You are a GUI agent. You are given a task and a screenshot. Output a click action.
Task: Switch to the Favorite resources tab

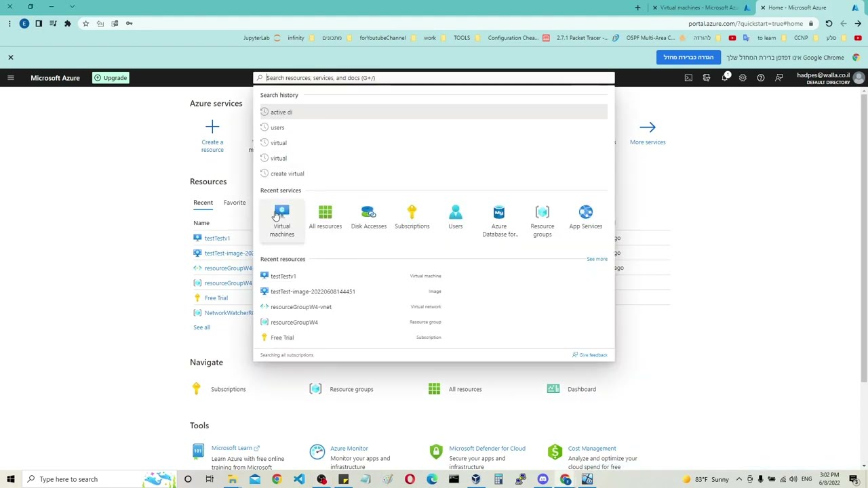(x=235, y=203)
